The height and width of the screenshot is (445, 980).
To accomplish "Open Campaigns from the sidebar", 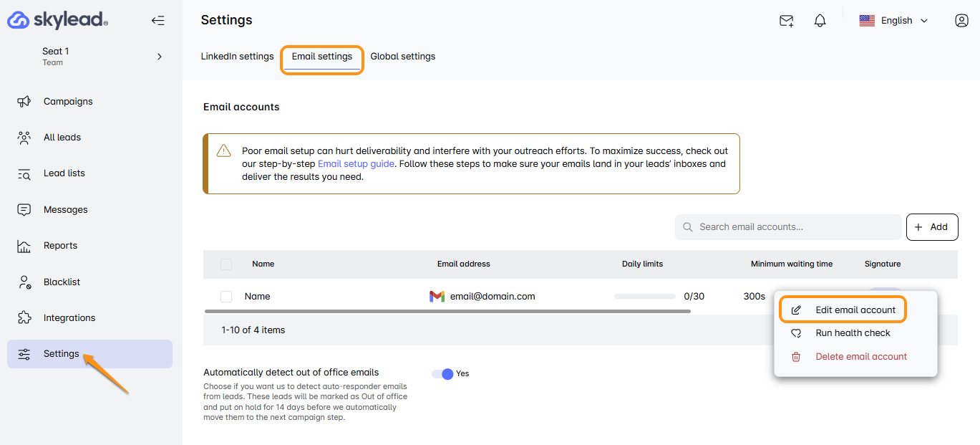I will click(68, 102).
